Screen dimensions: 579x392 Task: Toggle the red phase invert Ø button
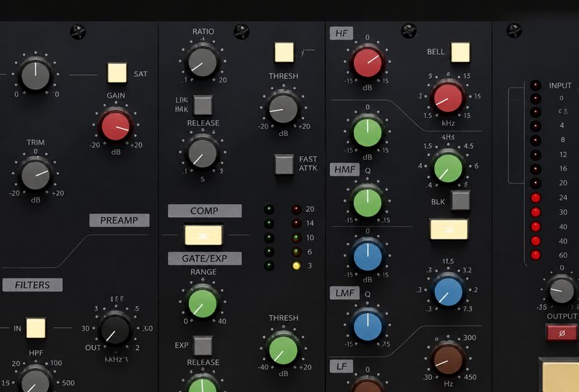click(x=562, y=333)
